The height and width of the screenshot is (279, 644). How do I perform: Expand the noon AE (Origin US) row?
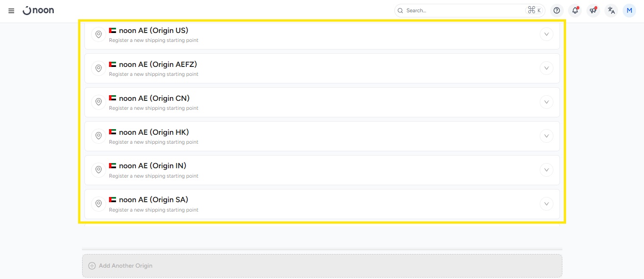point(546,34)
